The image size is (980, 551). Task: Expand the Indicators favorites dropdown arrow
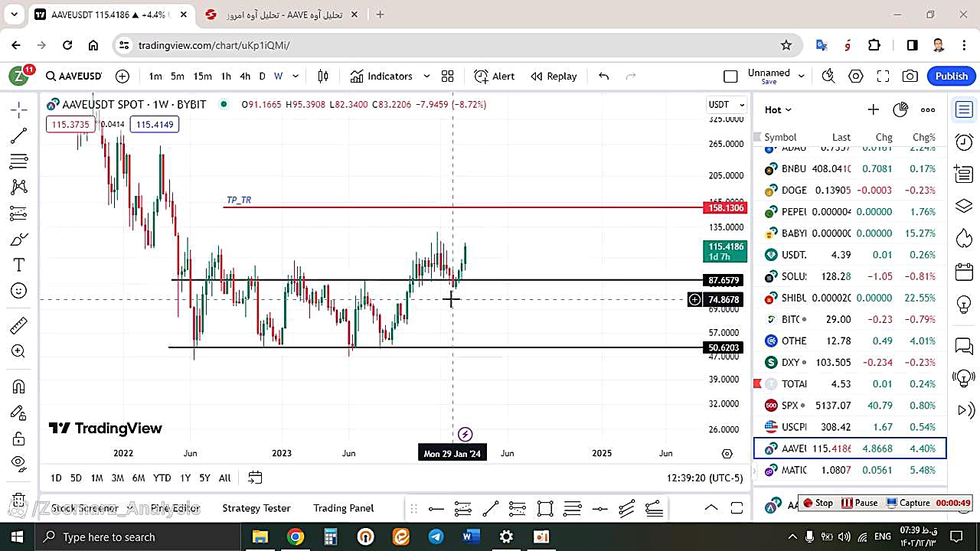426,76
